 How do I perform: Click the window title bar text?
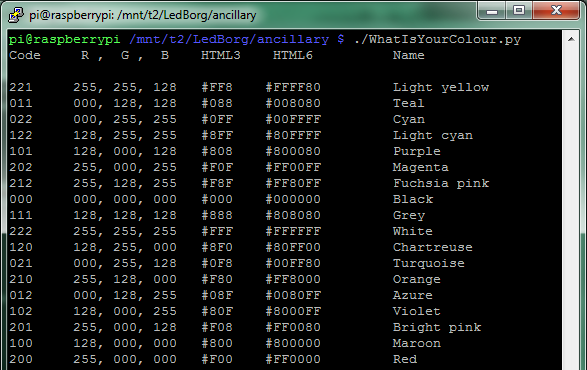tap(143, 15)
